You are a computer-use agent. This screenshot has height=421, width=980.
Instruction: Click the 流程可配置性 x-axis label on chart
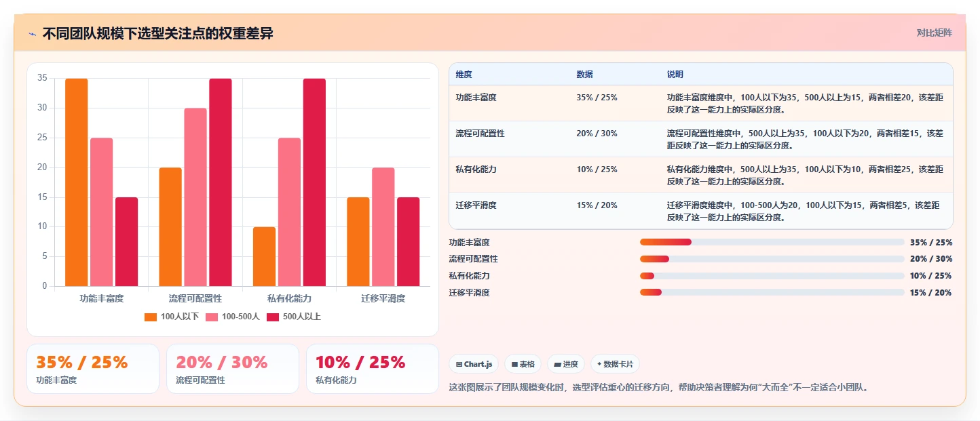[195, 298]
